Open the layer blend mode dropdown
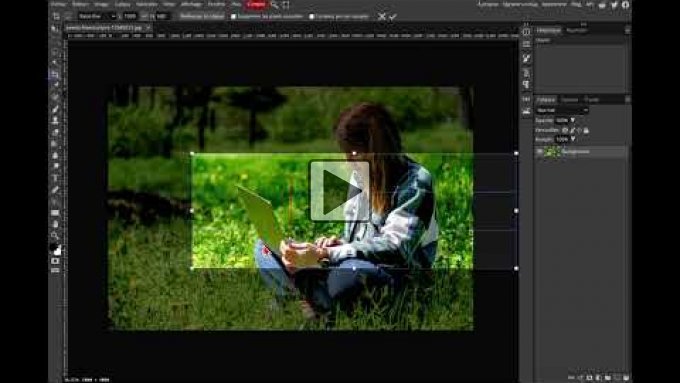Viewport: 680px width, 383px height. click(x=562, y=110)
